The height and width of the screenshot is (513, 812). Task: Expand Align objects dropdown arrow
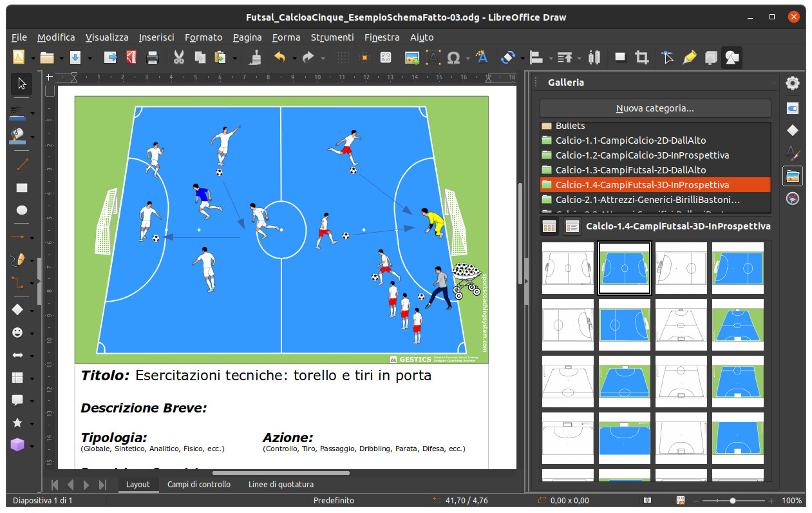click(x=551, y=58)
